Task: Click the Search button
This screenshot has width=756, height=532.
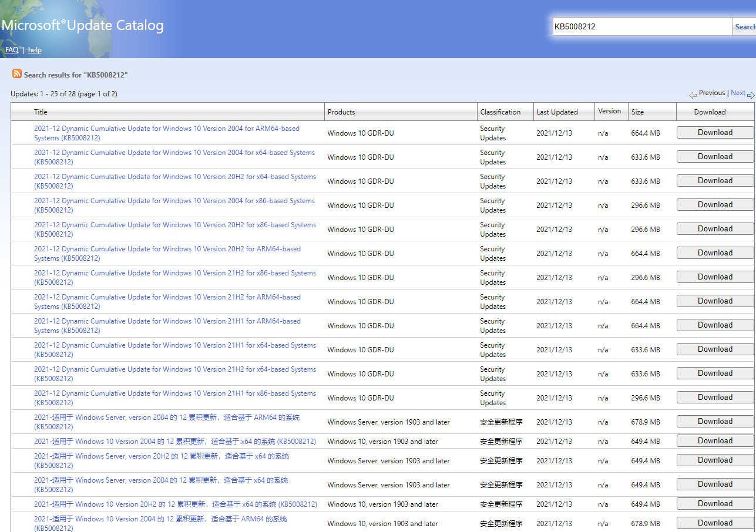Action: tap(744, 26)
